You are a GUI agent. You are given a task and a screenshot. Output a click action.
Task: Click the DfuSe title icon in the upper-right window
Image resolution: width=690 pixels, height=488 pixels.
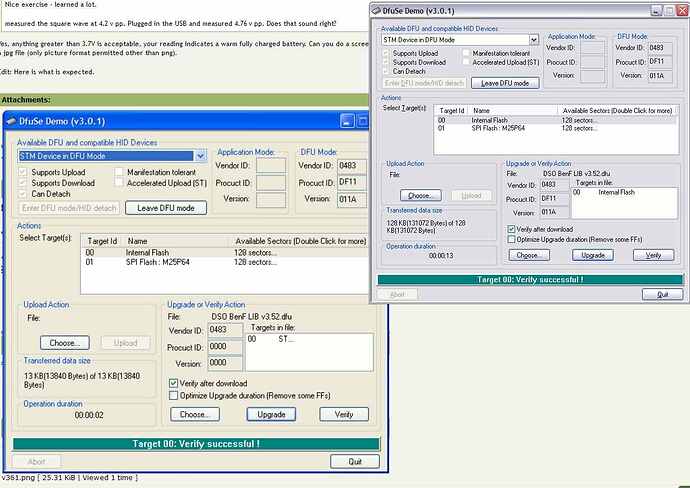[x=376, y=11]
